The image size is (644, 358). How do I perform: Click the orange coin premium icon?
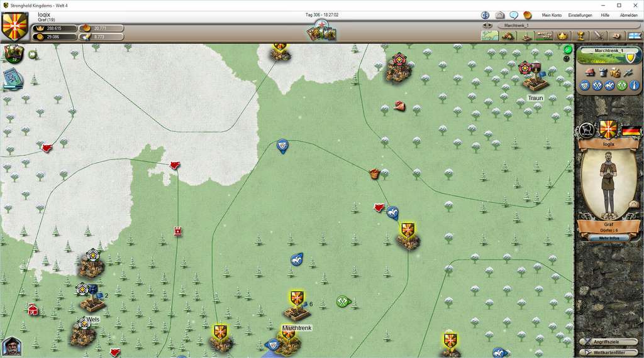coord(528,15)
